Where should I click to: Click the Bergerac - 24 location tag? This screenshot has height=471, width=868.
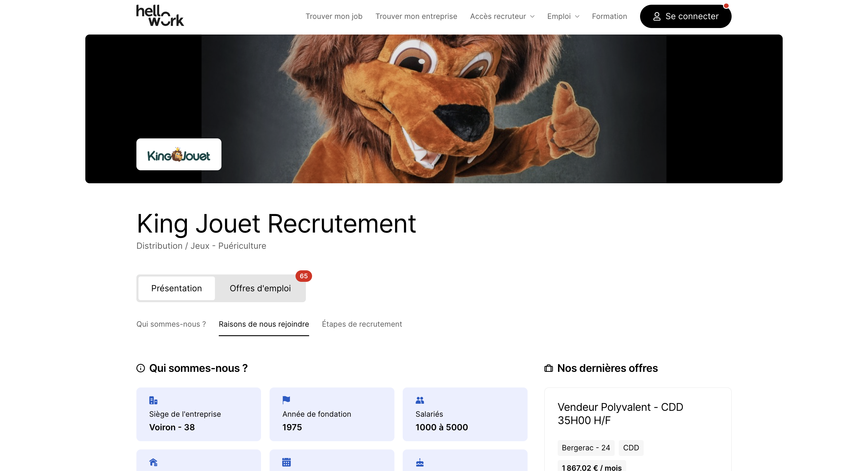click(586, 448)
